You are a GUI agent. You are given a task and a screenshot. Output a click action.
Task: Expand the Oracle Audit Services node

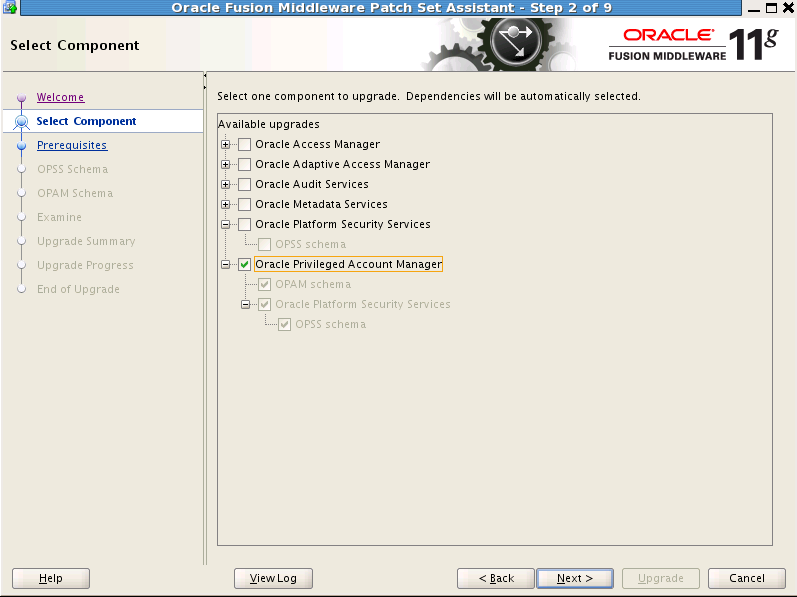click(x=226, y=184)
